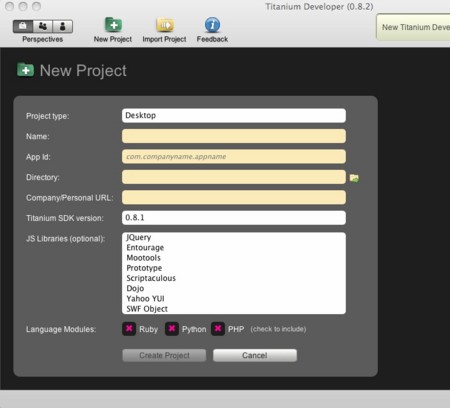Screen dimensions: 450x408
Task: Click the New Project toolbar icon
Action: [113, 25]
